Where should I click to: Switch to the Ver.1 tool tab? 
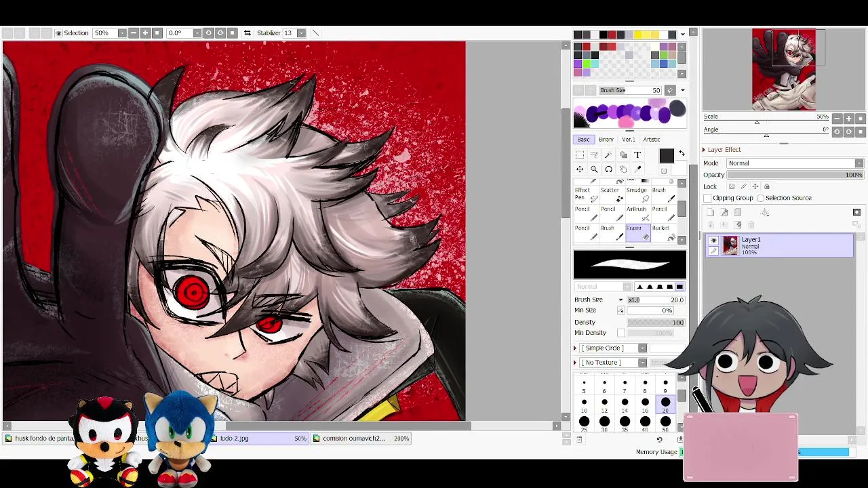coord(629,140)
